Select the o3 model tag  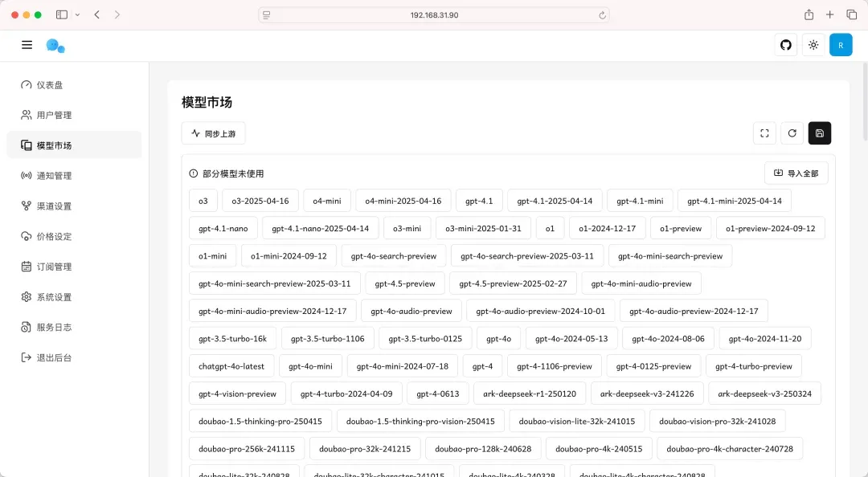click(203, 200)
